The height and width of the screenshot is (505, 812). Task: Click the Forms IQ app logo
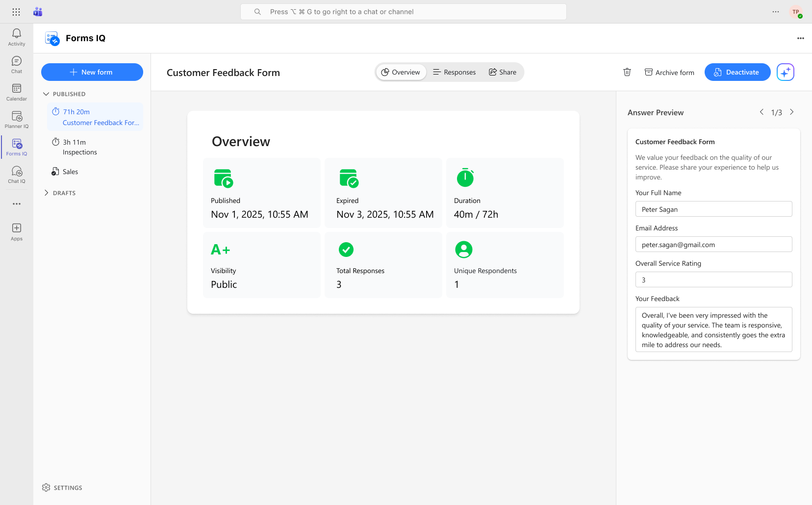52,38
